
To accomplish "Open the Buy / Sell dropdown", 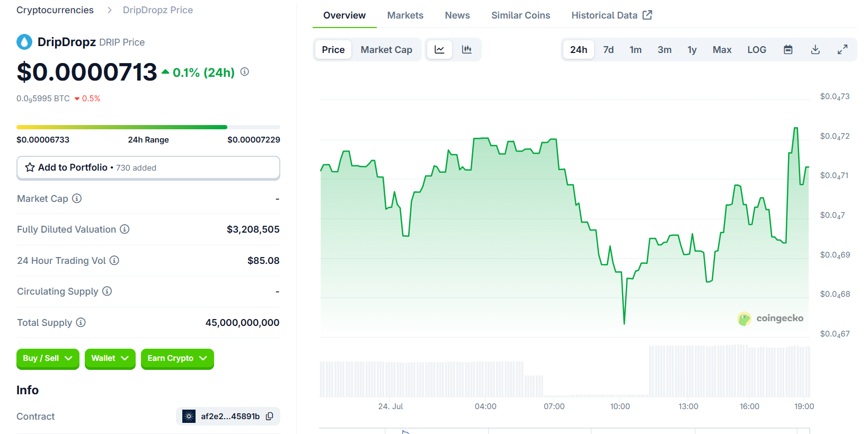I will [48, 358].
